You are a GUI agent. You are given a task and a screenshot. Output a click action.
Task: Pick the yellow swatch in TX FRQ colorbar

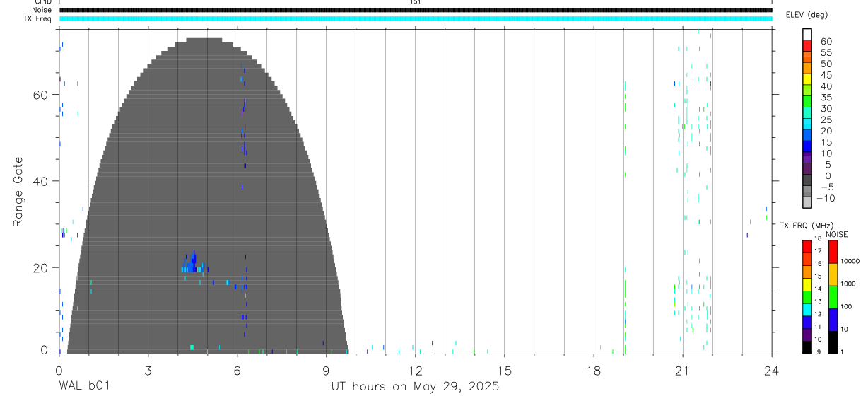[x=807, y=284]
